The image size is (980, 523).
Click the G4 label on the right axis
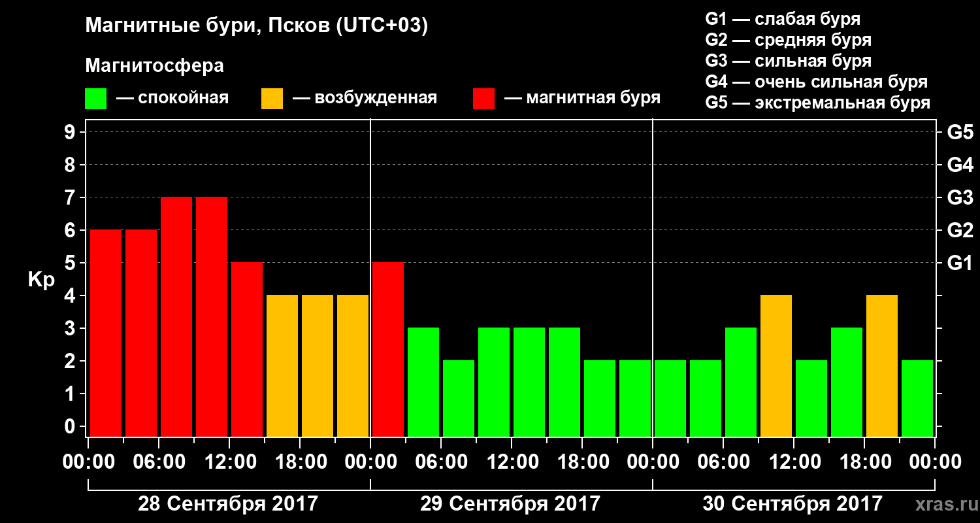[960, 165]
